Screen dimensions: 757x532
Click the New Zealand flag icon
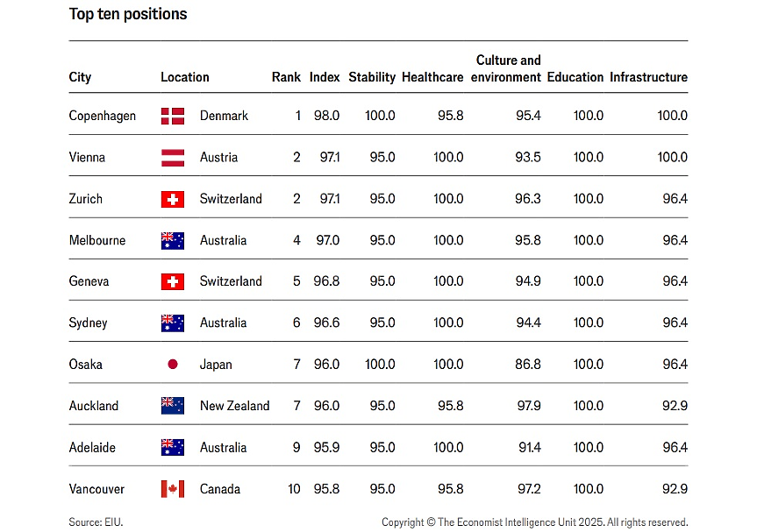(x=172, y=406)
